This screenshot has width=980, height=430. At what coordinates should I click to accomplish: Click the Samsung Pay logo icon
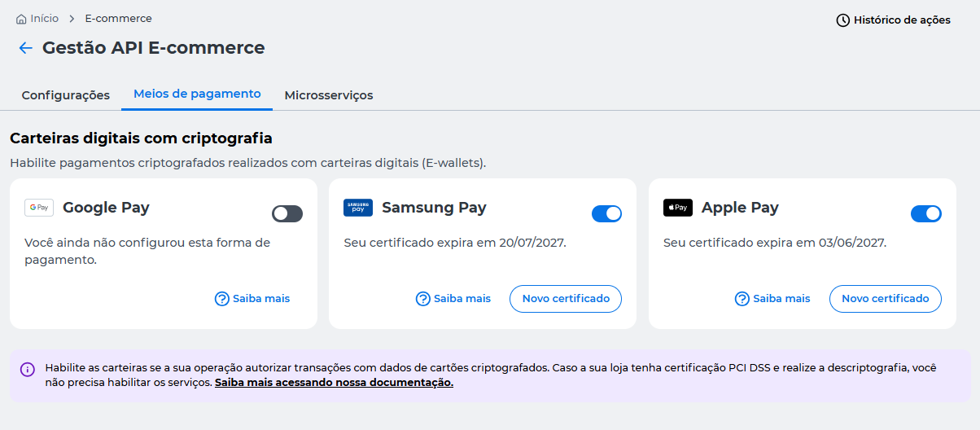point(358,208)
